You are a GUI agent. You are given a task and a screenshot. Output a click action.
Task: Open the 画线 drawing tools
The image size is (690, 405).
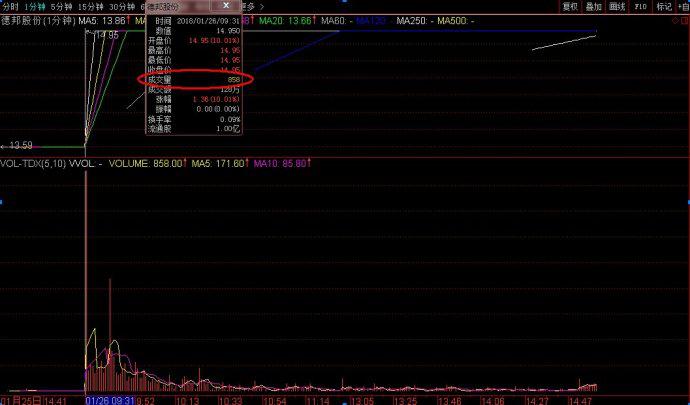click(x=617, y=6)
